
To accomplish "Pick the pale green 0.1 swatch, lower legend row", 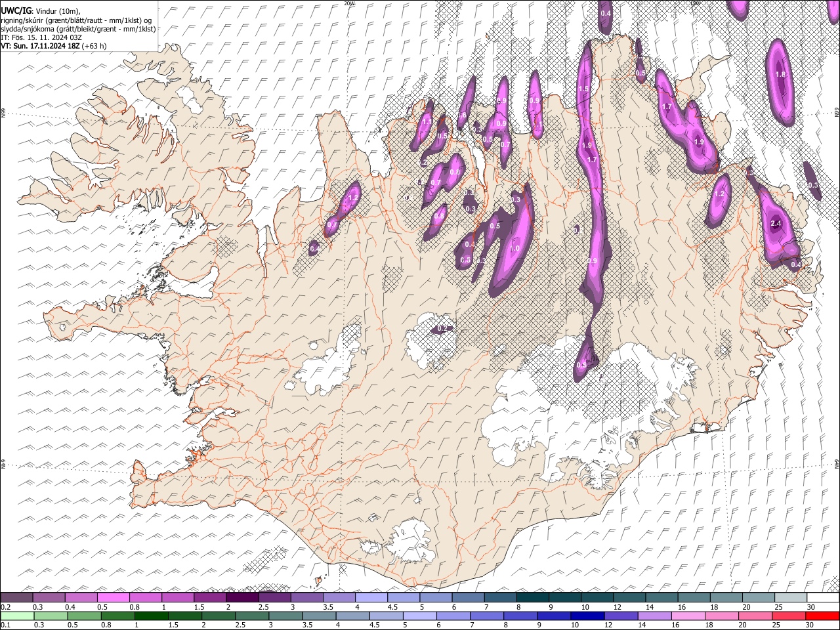I will 17,616.
